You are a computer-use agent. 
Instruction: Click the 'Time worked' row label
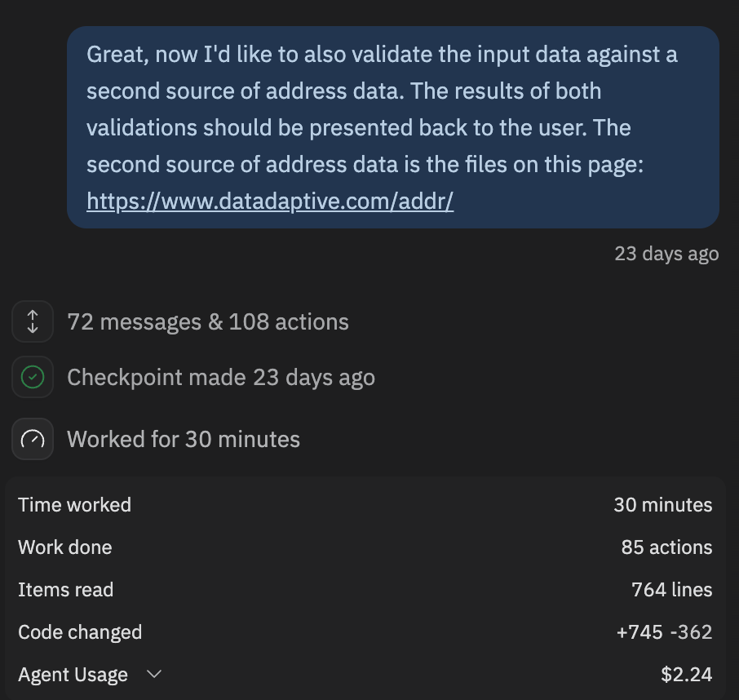pyautogui.click(x=74, y=505)
